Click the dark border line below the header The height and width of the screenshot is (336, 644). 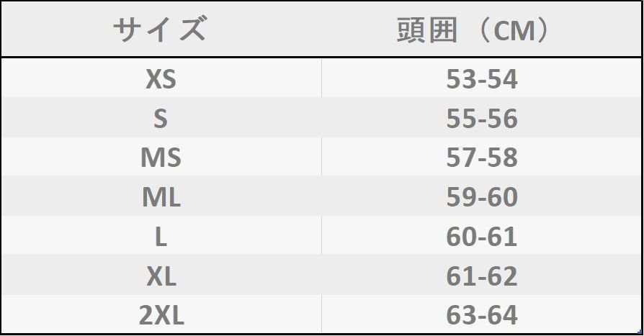click(321, 57)
